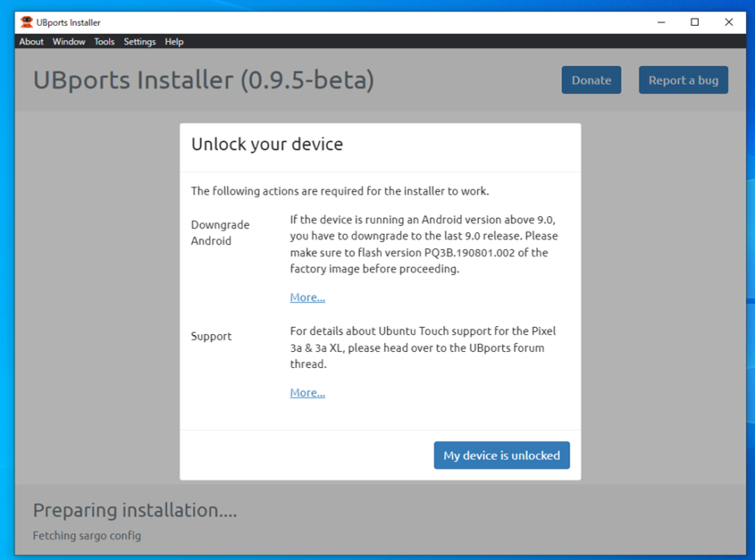Maximize the UBports Installer window
Viewport: 755px width, 560px height.
[x=695, y=22]
